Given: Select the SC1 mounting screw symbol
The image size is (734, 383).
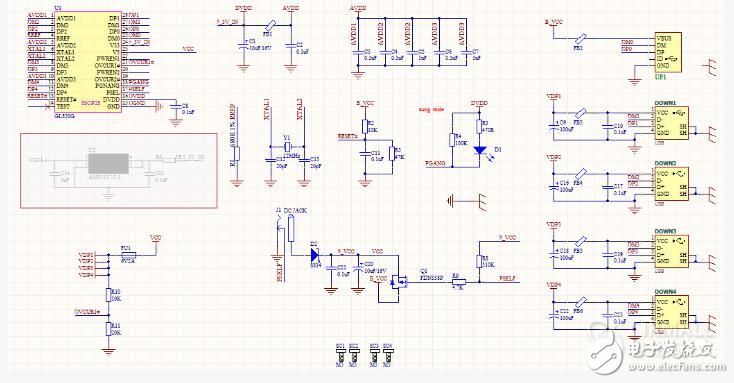Looking at the screenshot, I should 340,355.
